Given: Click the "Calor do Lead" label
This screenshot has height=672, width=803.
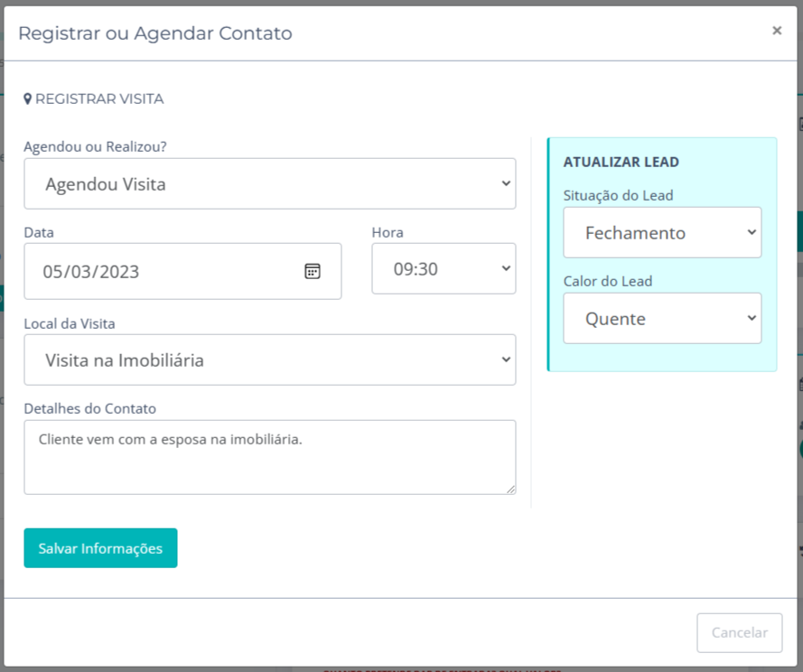Looking at the screenshot, I should point(608,281).
